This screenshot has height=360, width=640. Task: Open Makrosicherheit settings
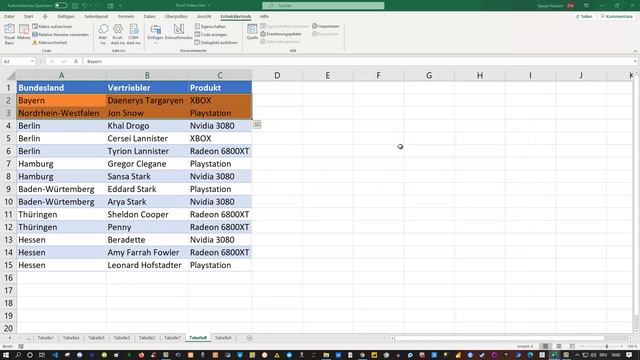49,42
